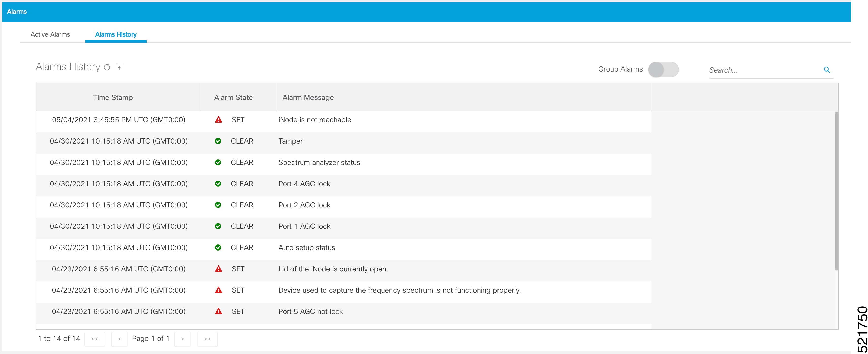
Task: Jump to last page with >> button
Action: click(x=207, y=339)
